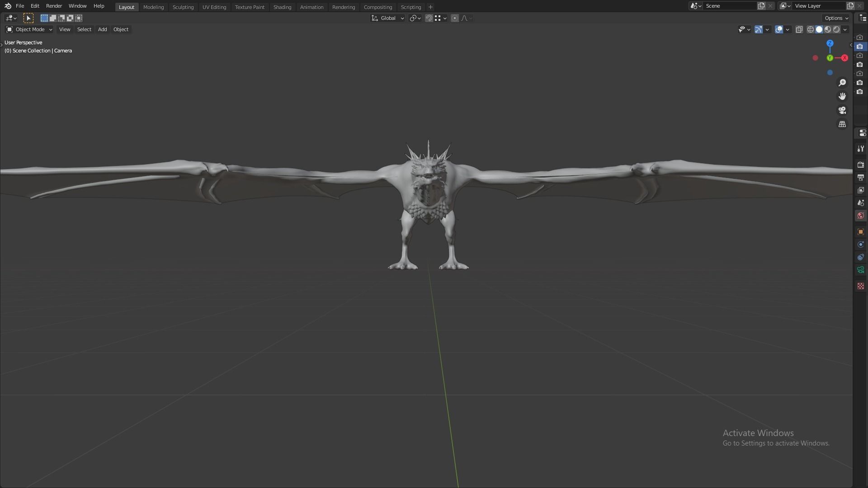Toggle X-Ray view
The height and width of the screenshot is (488, 868).
(x=799, y=29)
